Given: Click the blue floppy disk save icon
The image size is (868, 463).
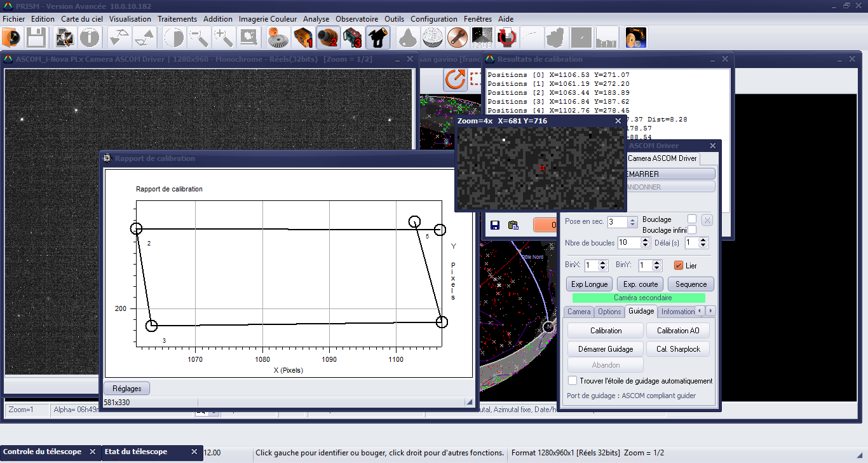Looking at the screenshot, I should 495,225.
